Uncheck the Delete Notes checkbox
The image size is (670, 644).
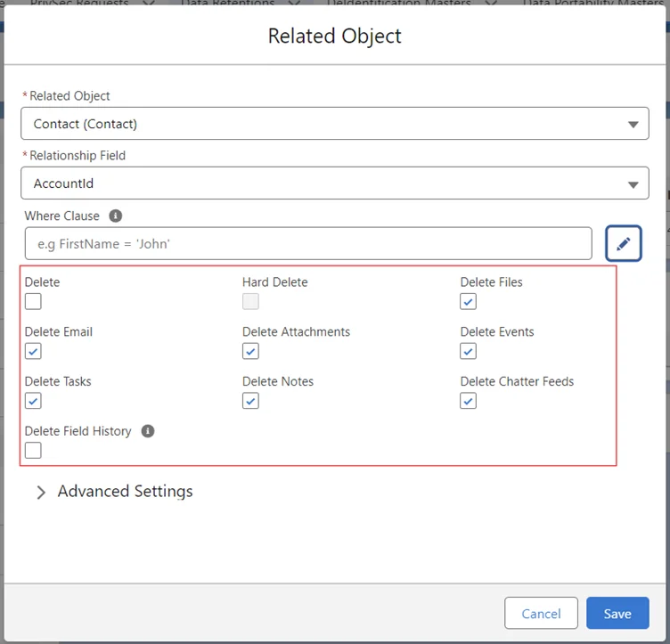point(251,402)
